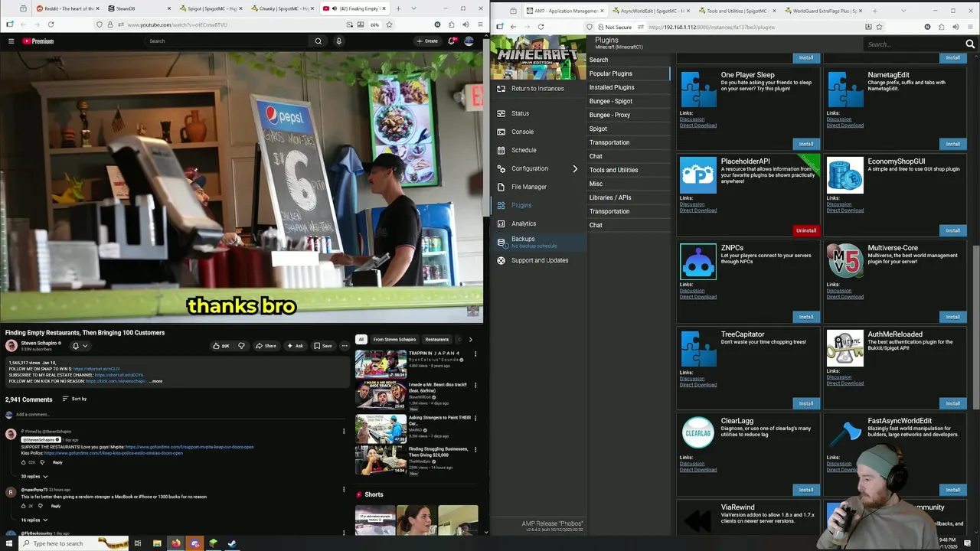Screen dimensions: 980x551
Task: Open Steam from the Windows taskbar
Action: [232, 543]
